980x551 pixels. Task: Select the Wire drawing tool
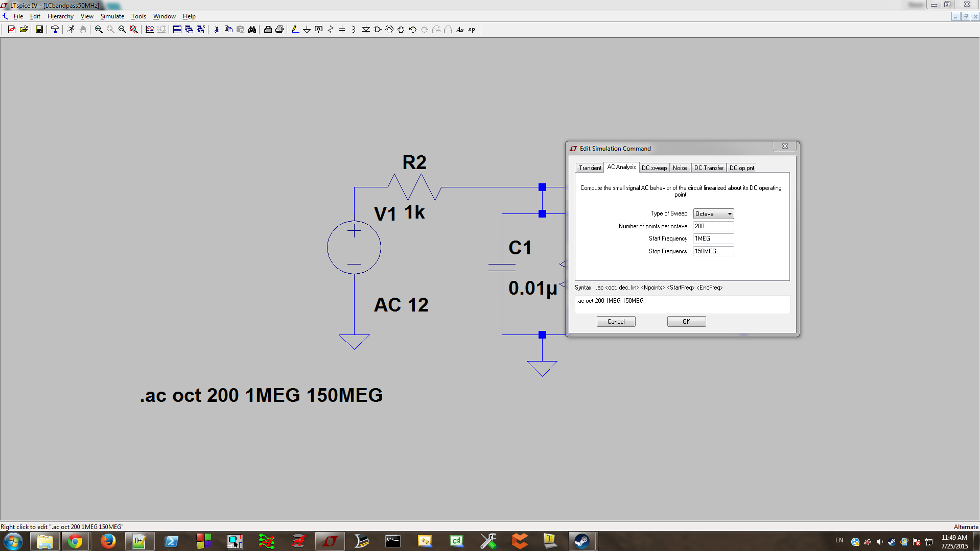[295, 29]
